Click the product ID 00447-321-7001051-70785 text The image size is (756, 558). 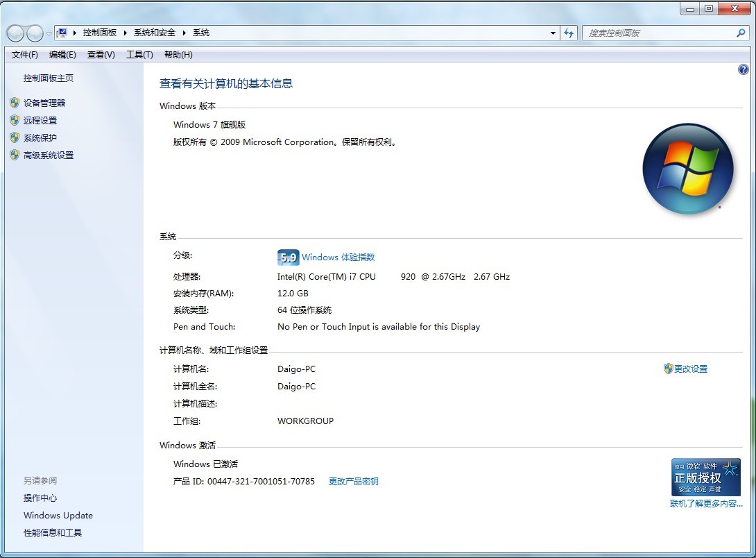[x=261, y=482]
